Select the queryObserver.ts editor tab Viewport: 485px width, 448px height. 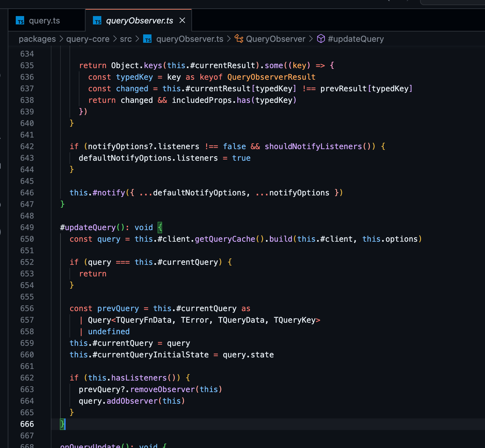pos(139,21)
